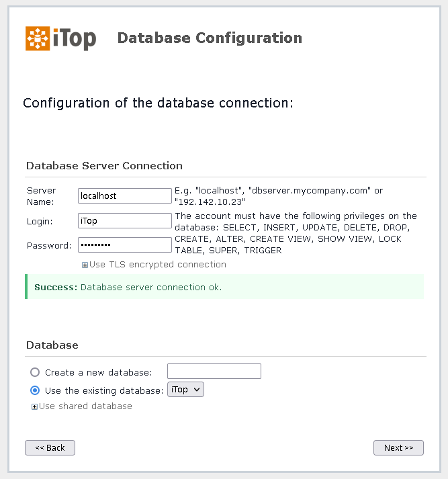448x479 pixels.
Task: Click the Password label
Action: tap(49, 246)
